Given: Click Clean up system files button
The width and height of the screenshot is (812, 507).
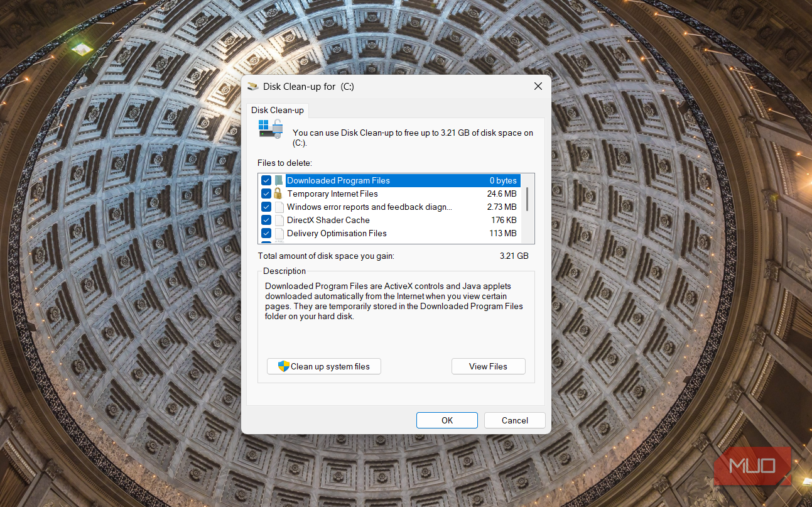Looking at the screenshot, I should click(x=324, y=366).
